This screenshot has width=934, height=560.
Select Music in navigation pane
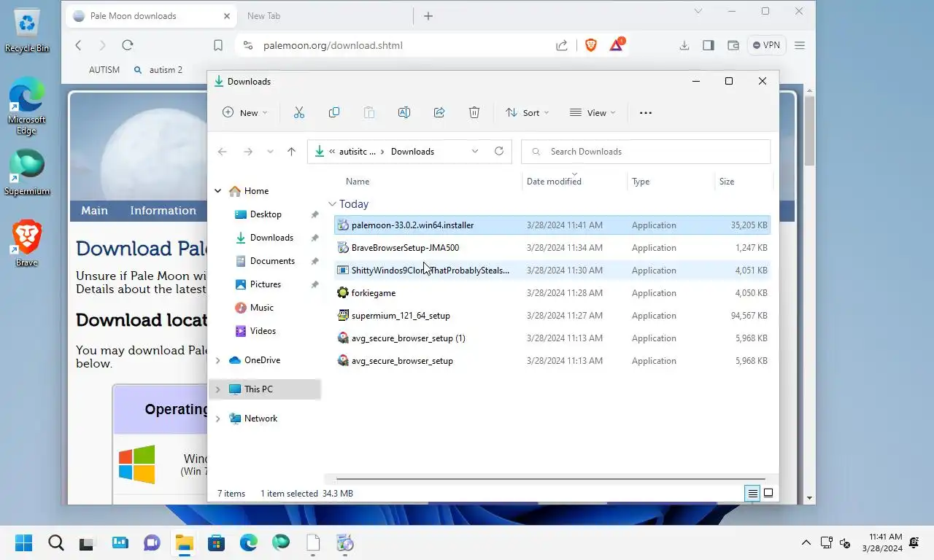(261, 308)
